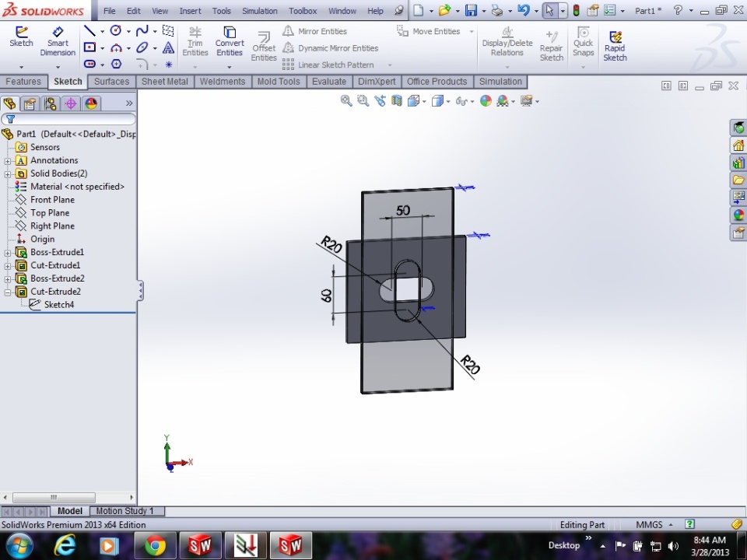747x560 pixels.
Task: Expand the Solid Bodies(2) node
Action: coord(7,174)
